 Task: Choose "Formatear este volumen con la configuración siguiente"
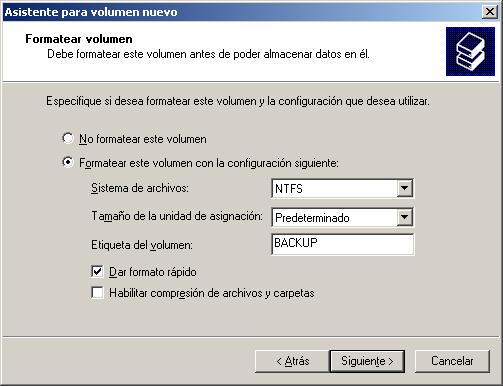tap(68, 162)
